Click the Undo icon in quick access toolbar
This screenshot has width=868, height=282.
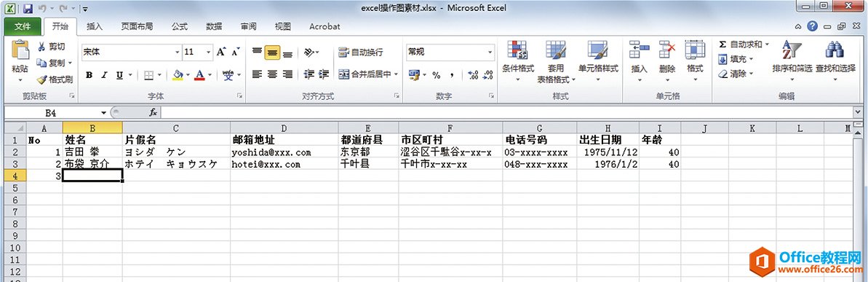point(42,8)
